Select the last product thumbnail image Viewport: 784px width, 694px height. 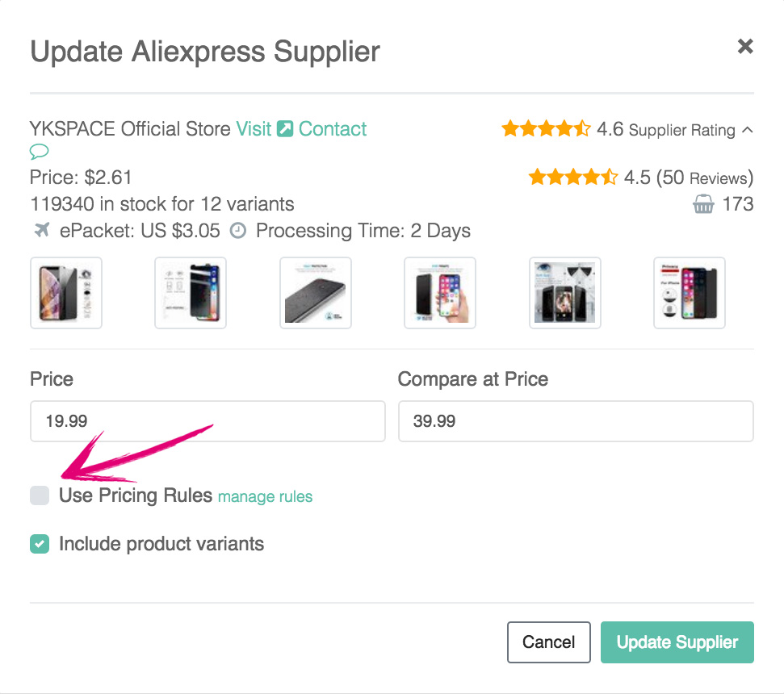(689, 293)
